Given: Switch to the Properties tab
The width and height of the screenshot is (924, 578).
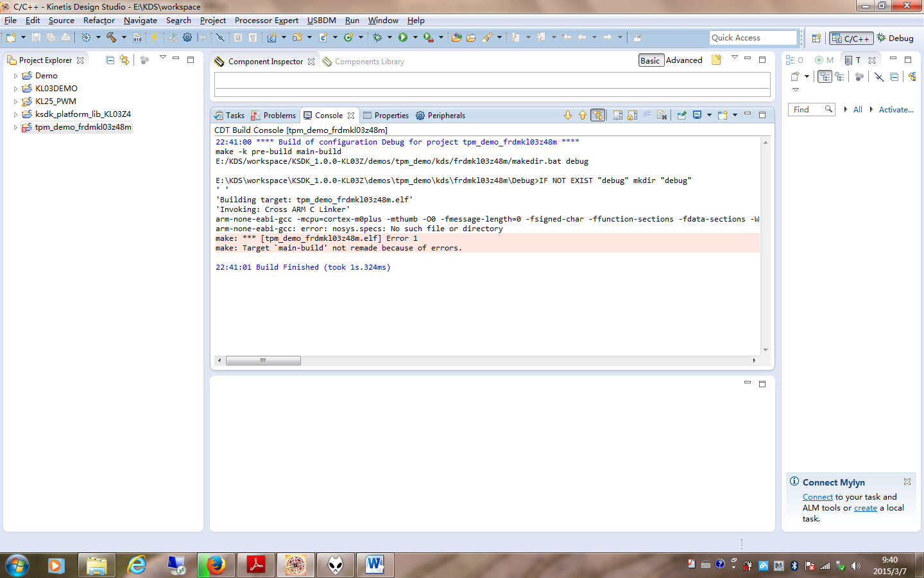Looking at the screenshot, I should pos(386,116).
